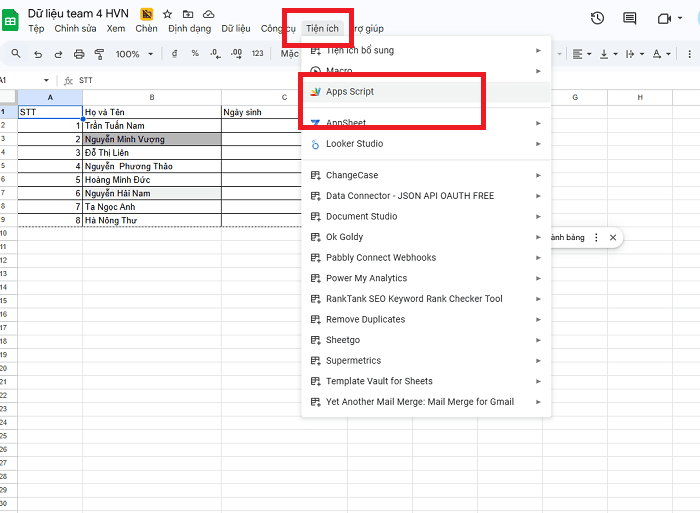The width and height of the screenshot is (700, 513).
Task: Open the Định dạng menu
Action: 189,29
